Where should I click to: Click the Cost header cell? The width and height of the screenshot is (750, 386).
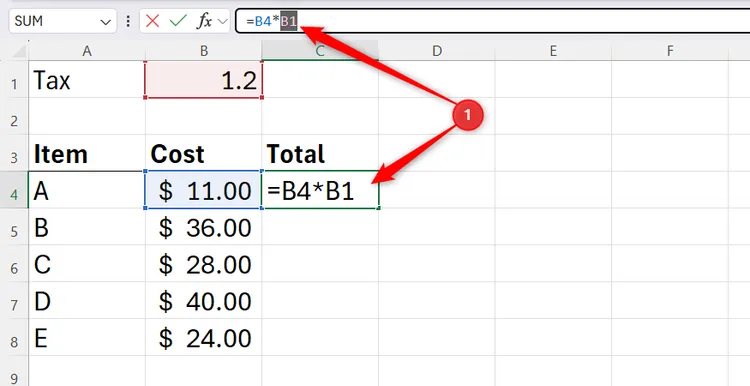coord(204,153)
